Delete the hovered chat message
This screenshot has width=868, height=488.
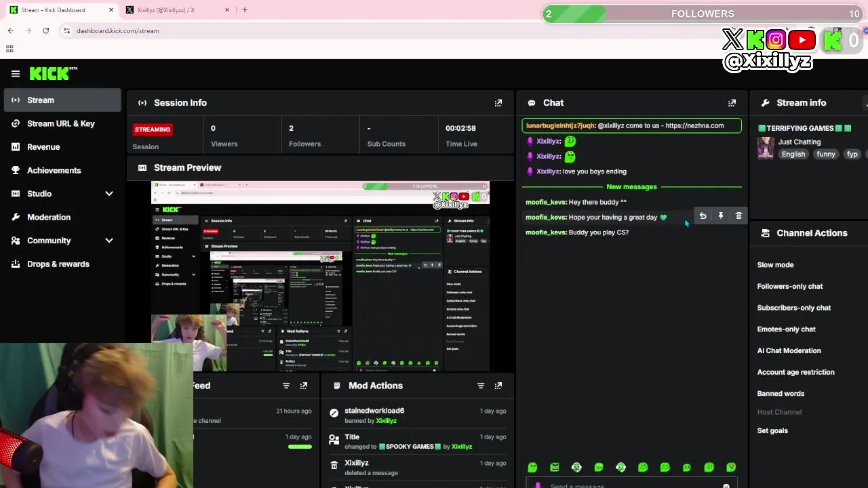coord(739,216)
